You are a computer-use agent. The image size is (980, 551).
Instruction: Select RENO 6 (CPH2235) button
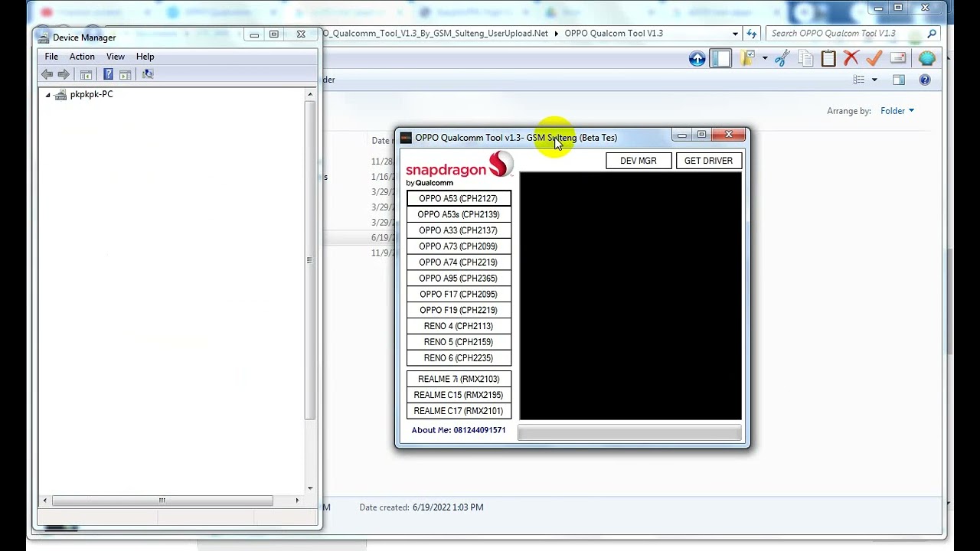[458, 358]
